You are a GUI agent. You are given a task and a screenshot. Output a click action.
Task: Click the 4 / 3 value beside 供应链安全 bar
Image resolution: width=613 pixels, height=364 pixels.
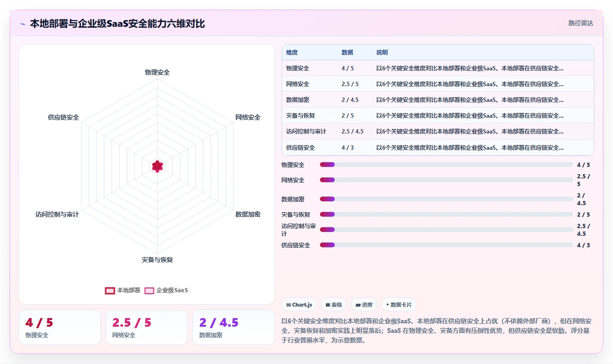(583, 245)
